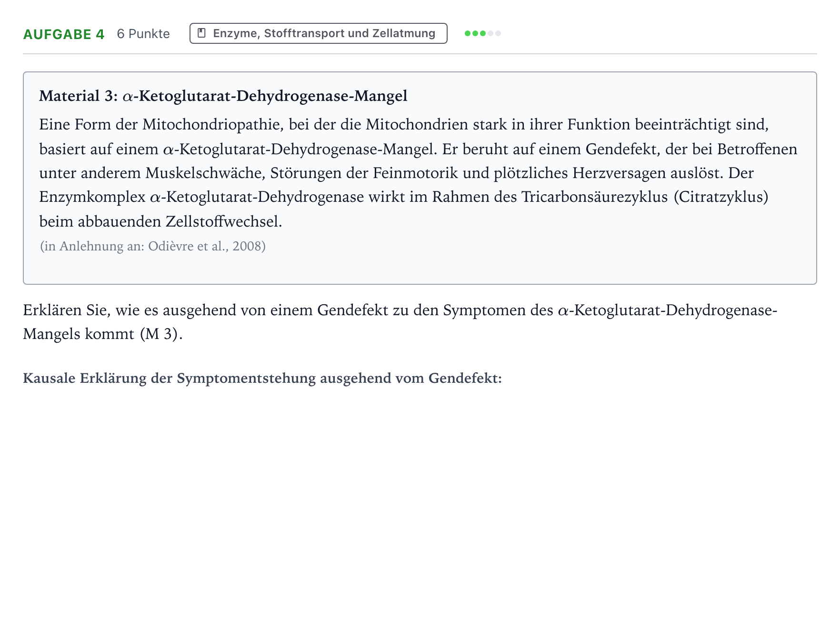Image resolution: width=840 pixels, height=619 pixels.
Task: Click the material line starting 'Eine Form der Mitochondriopathie'
Action: [404, 125]
